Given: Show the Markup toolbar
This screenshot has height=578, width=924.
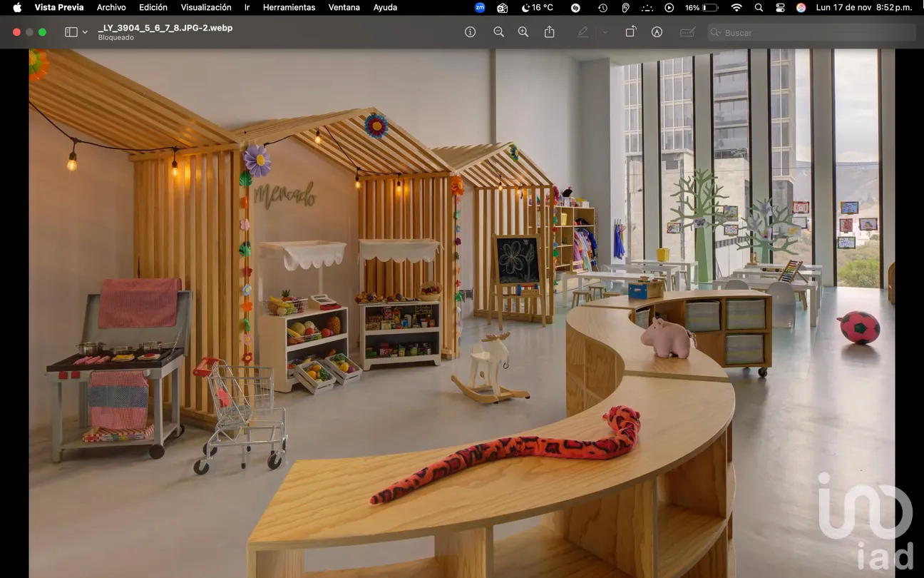Looking at the screenshot, I should 657,32.
